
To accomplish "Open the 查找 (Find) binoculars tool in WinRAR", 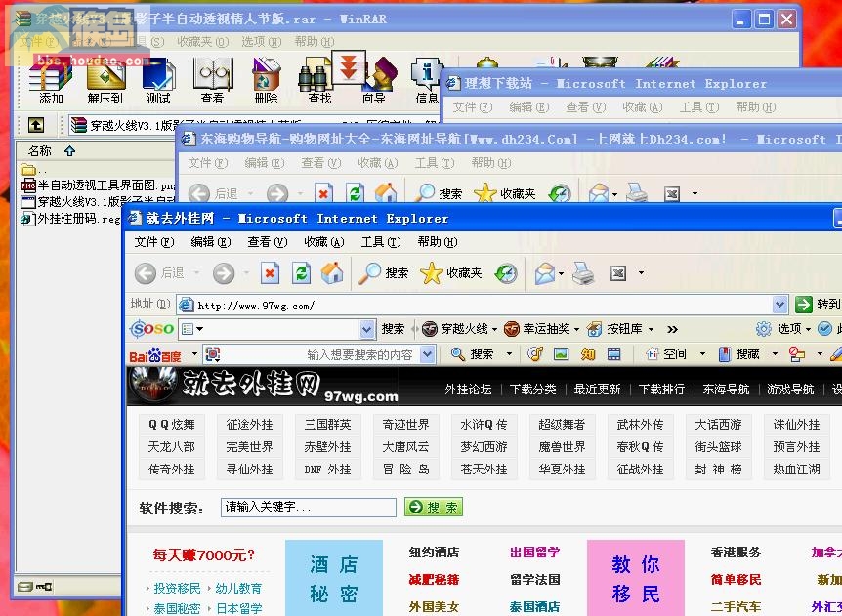I will click(317, 80).
